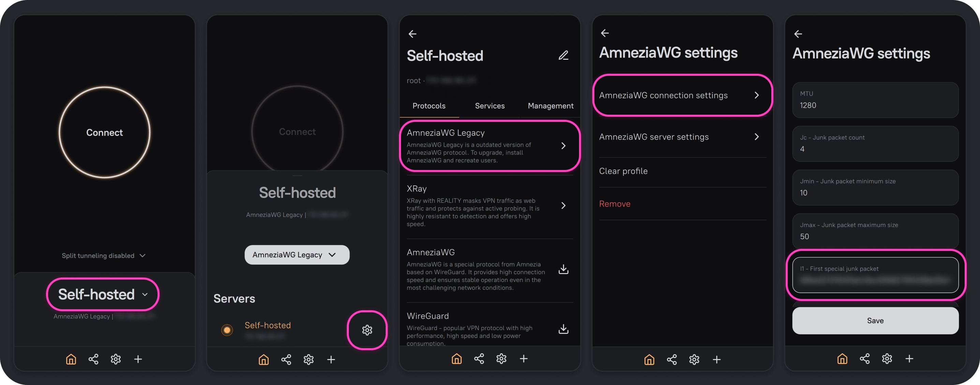Switch to the Services tab
The height and width of the screenshot is (385, 980).
point(490,106)
